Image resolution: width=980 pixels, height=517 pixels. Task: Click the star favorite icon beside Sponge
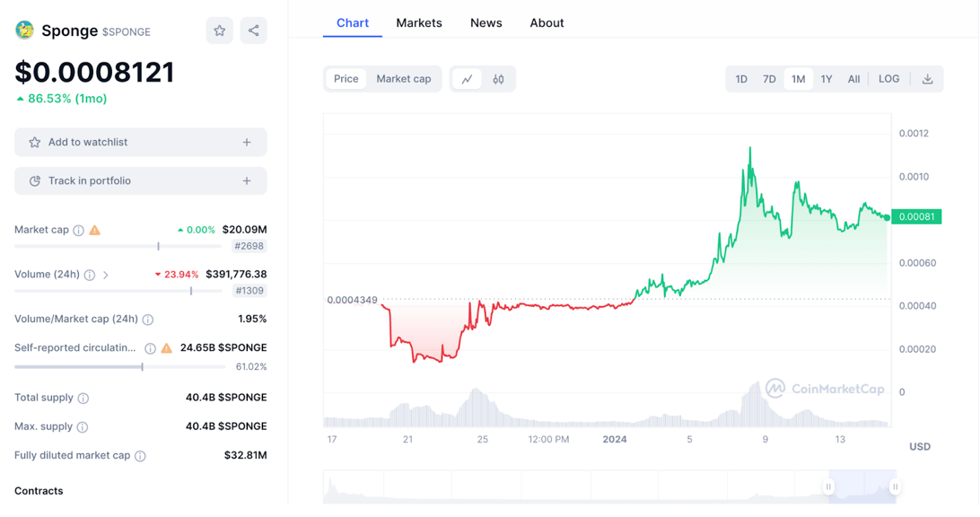219,31
